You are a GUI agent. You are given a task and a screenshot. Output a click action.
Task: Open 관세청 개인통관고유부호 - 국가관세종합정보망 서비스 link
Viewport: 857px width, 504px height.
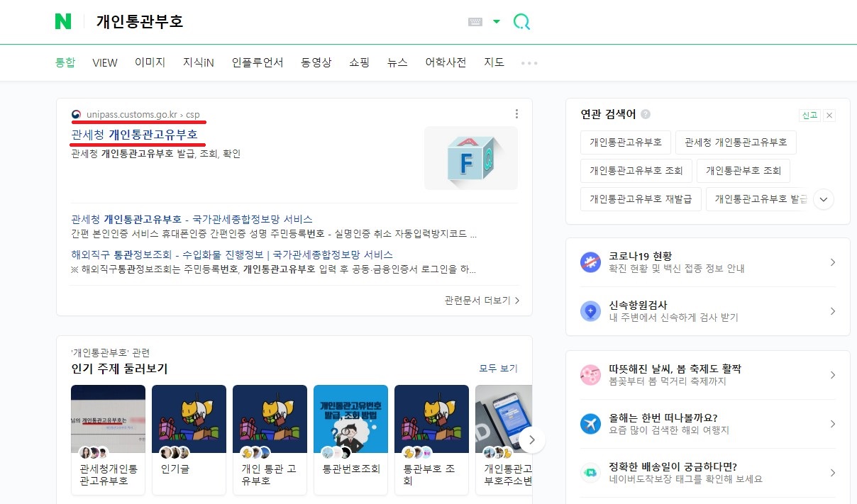point(192,219)
